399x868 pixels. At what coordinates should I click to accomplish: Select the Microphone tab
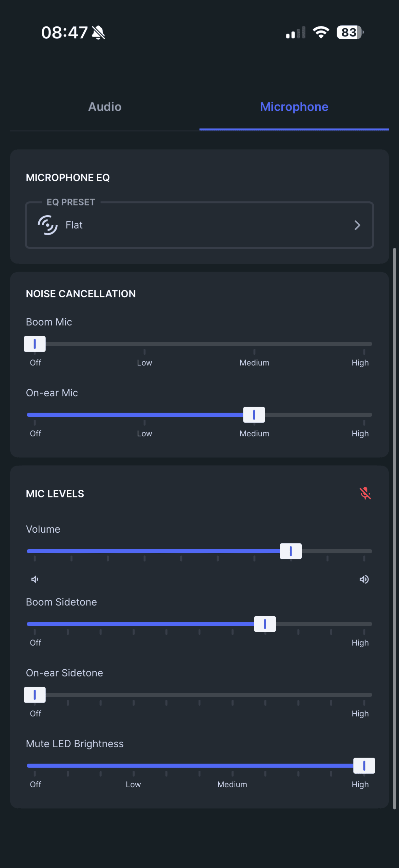tap(294, 107)
